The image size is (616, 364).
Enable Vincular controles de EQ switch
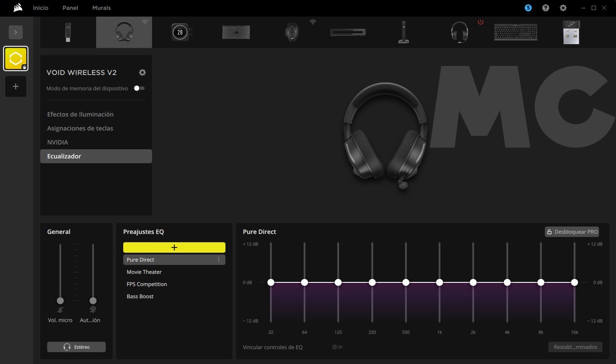point(337,347)
